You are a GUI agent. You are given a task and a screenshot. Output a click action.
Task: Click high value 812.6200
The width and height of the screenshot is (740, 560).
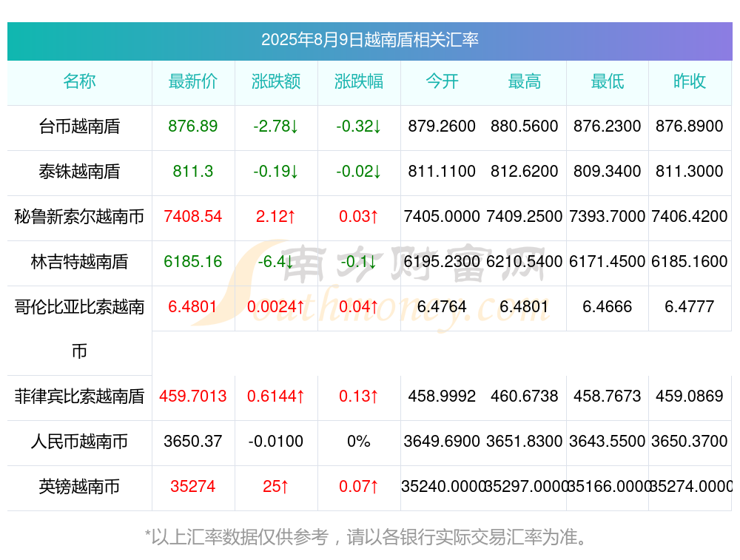[x=525, y=171]
